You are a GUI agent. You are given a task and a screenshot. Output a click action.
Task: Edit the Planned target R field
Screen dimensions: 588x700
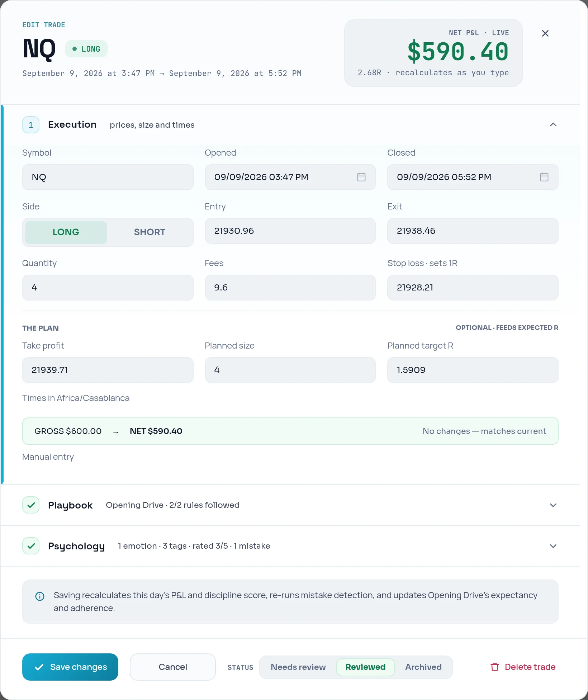[473, 370]
